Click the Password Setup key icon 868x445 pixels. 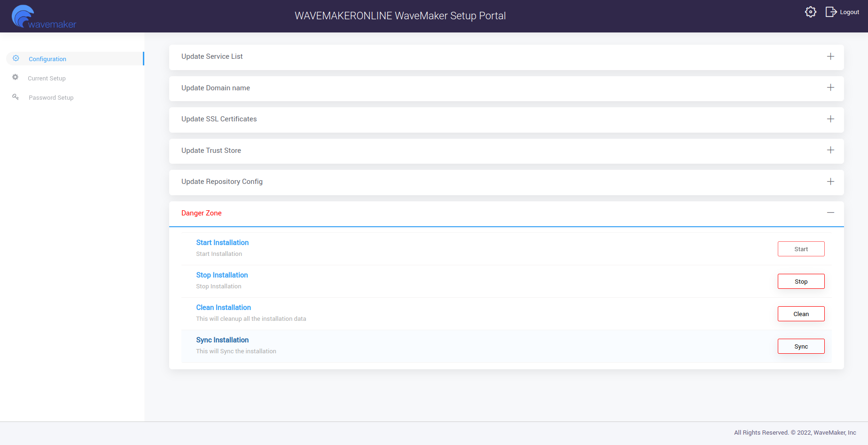16,97
